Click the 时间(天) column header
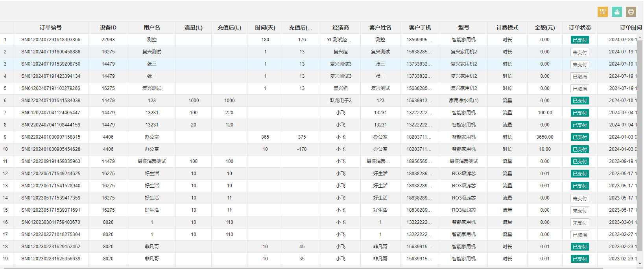The height and width of the screenshot is (269, 644). [x=265, y=27]
